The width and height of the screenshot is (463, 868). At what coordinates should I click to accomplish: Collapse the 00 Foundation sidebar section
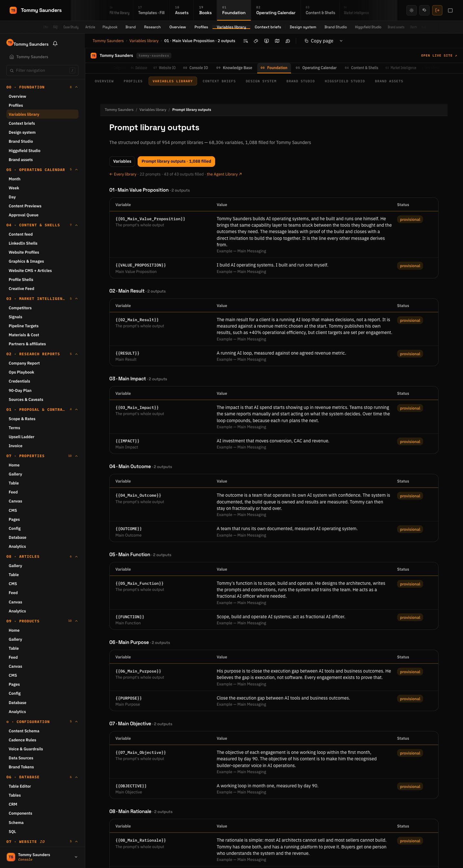tap(77, 87)
